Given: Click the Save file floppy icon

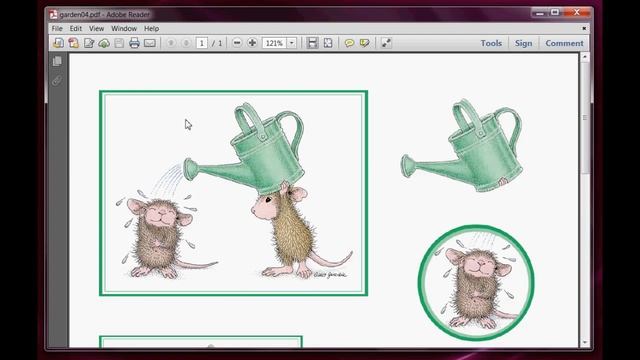Looking at the screenshot, I should click(119, 43).
